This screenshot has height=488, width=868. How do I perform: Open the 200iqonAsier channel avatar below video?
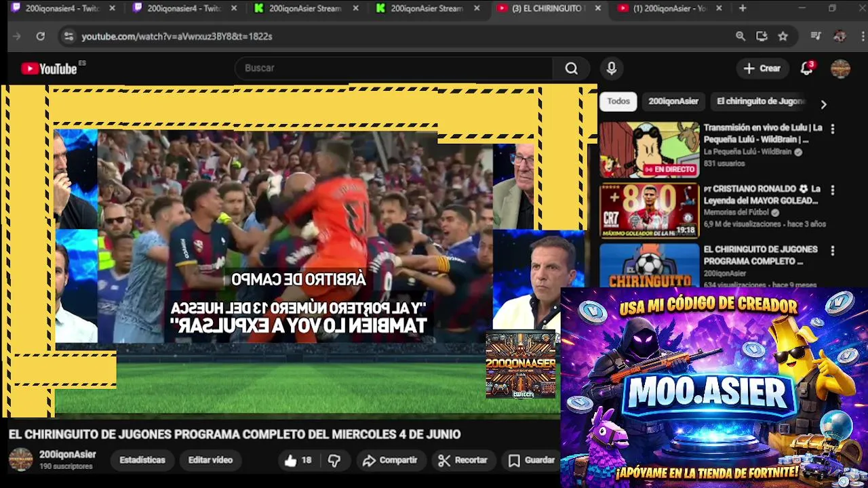[x=20, y=460]
